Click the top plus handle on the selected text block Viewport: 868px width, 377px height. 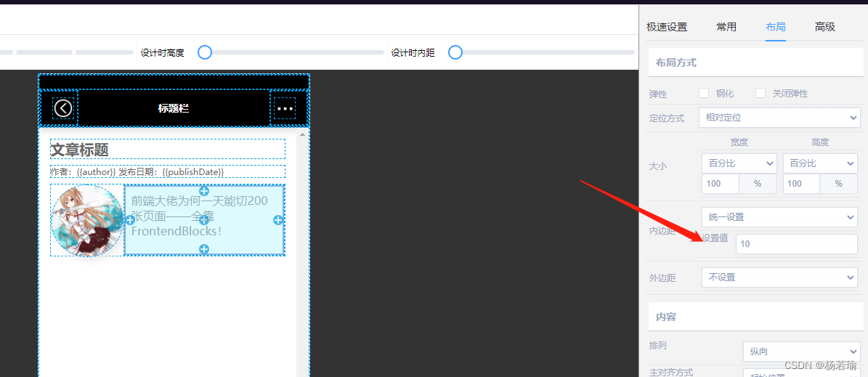[204, 191]
